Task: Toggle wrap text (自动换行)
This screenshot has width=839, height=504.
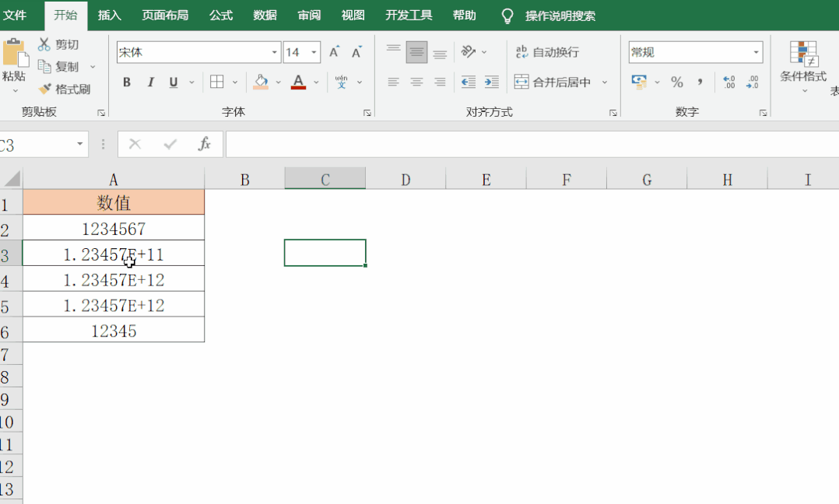Action: [547, 52]
